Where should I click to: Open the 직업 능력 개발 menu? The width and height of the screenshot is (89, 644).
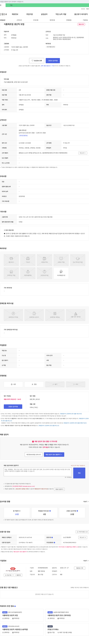click(x=61, y=14)
